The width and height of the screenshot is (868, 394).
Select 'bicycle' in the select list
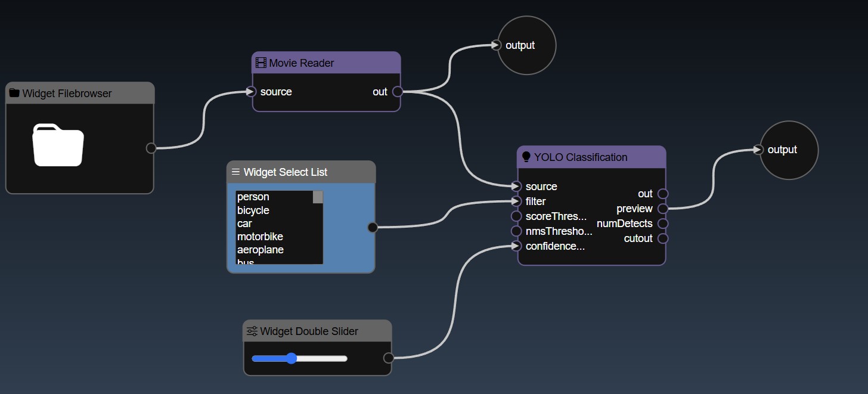(253, 210)
